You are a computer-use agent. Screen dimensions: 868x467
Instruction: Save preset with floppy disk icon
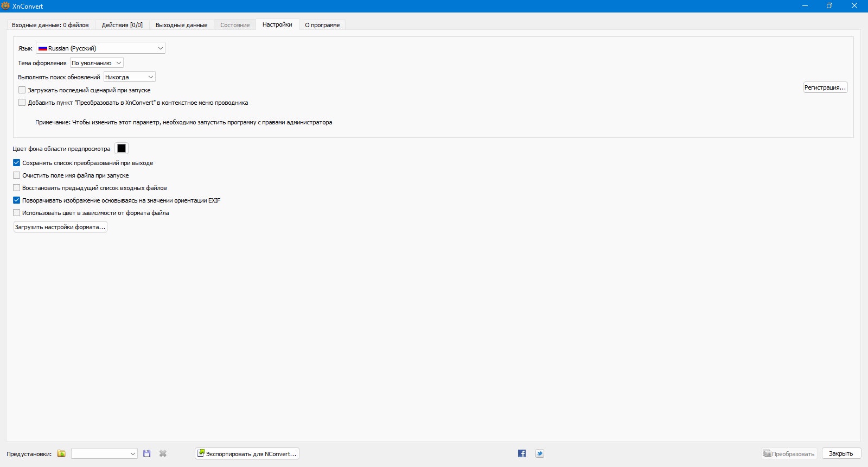coord(146,453)
